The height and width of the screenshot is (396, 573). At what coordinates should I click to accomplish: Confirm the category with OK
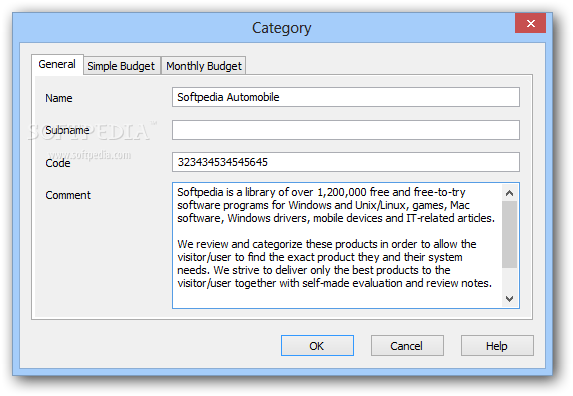317,346
